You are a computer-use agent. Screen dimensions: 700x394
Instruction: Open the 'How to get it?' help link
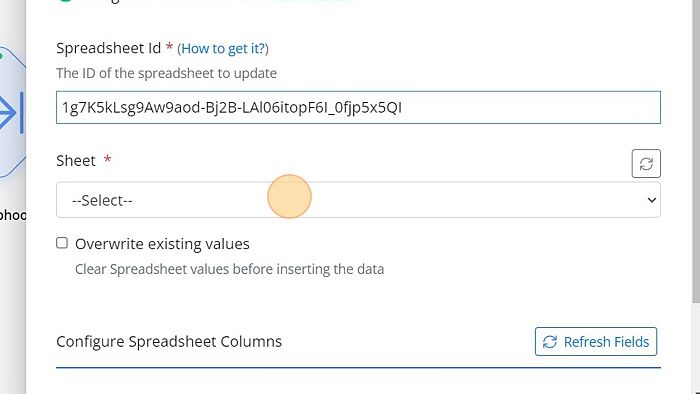[223, 48]
